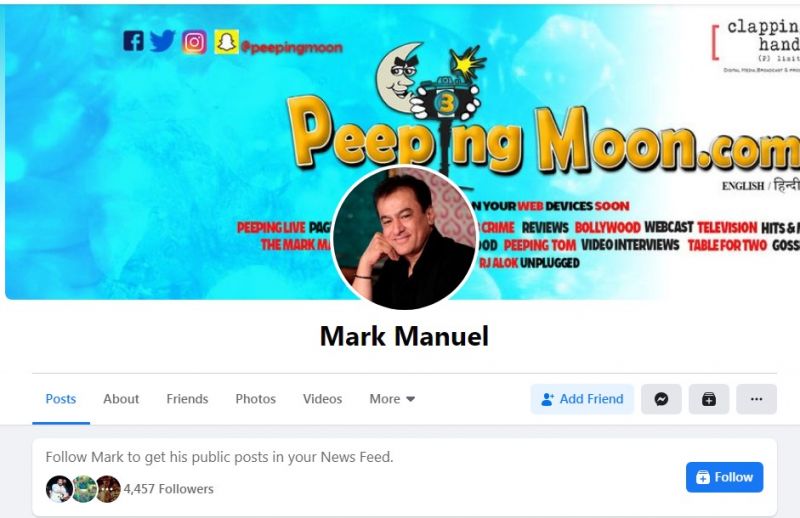800x518 pixels.
Task: Open Mark Manuel's circular profile picture
Action: tap(404, 237)
